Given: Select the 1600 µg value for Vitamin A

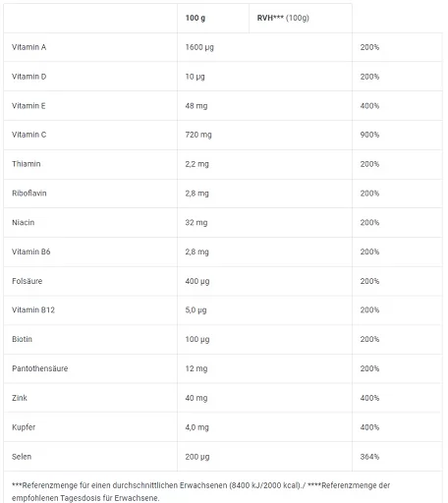Looking at the screenshot, I should [x=199, y=47].
